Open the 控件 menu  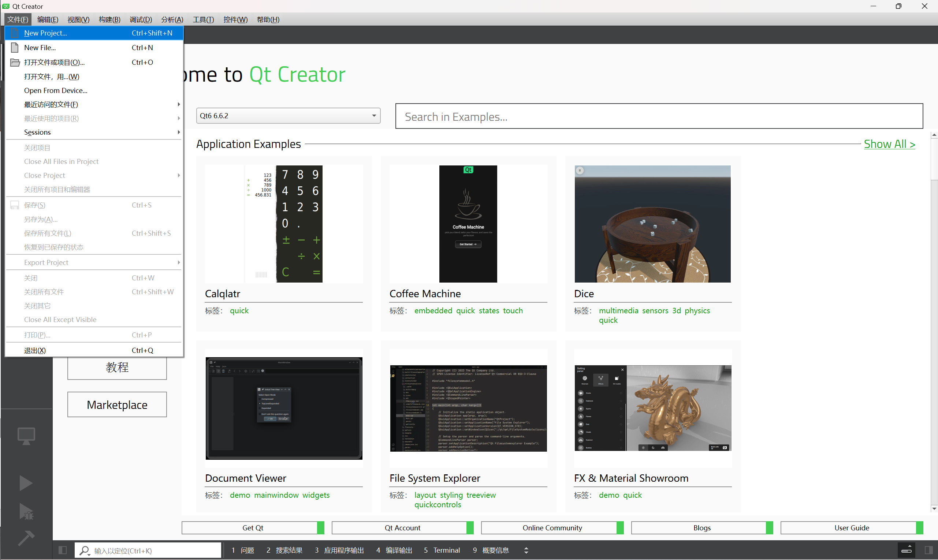(x=235, y=19)
